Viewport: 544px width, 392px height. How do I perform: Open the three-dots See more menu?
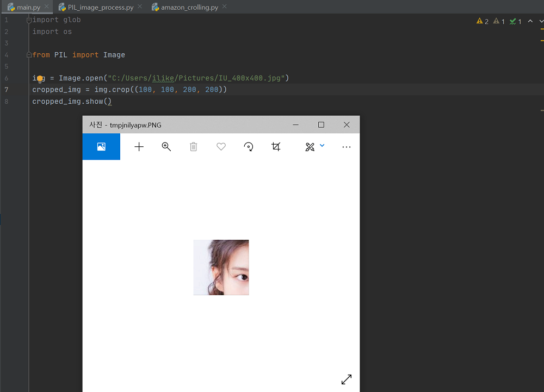point(347,147)
